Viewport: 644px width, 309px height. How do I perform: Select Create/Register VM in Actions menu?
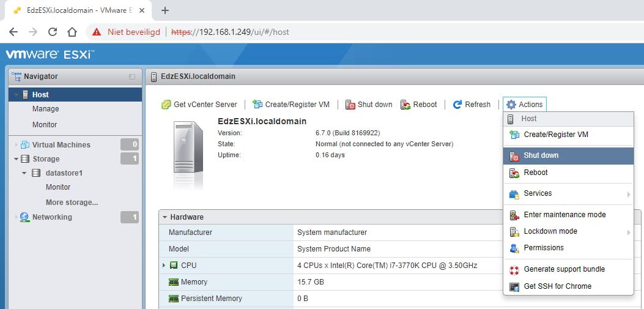568,135
